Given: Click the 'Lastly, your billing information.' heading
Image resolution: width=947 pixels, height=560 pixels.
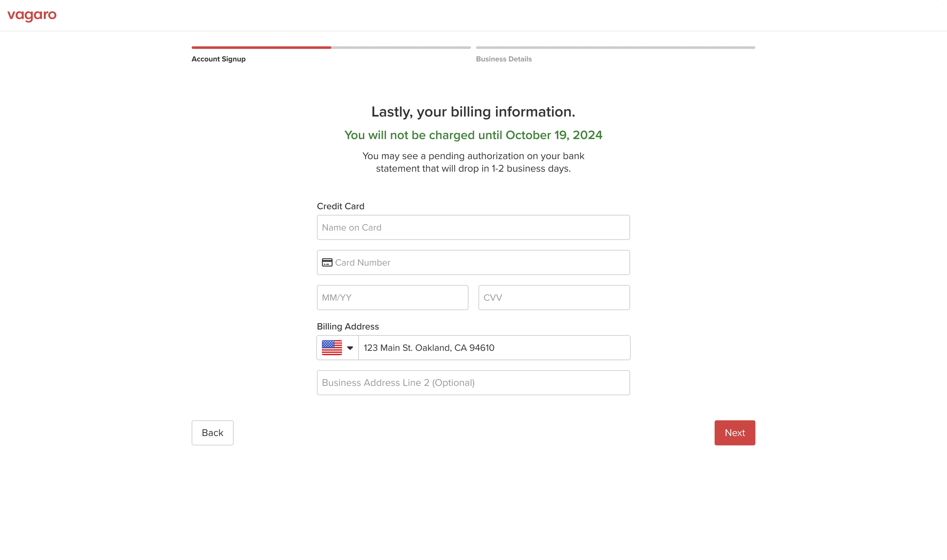Looking at the screenshot, I should tap(473, 112).
